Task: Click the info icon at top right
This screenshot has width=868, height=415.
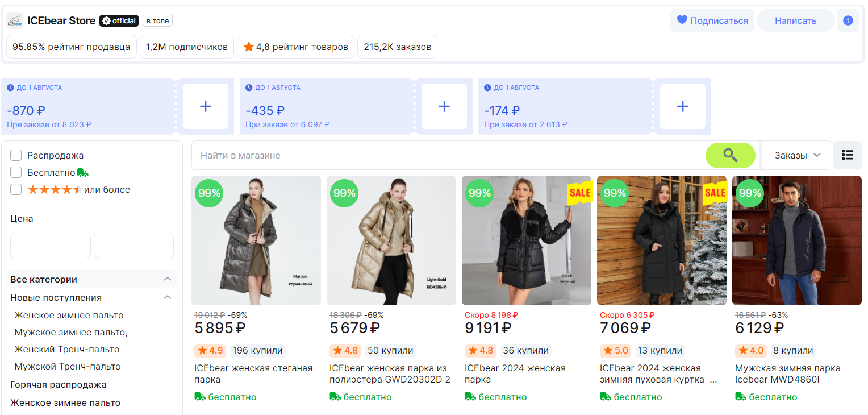Action: (848, 20)
